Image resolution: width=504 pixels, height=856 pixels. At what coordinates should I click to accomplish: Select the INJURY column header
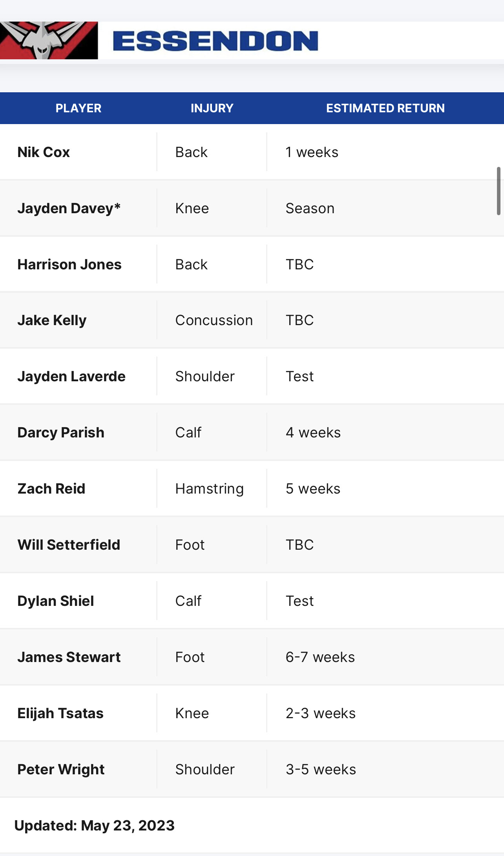pos(212,108)
